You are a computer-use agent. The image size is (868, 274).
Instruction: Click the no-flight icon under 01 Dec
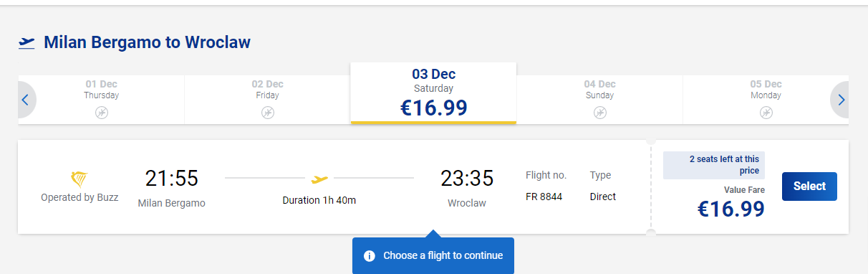(102, 113)
